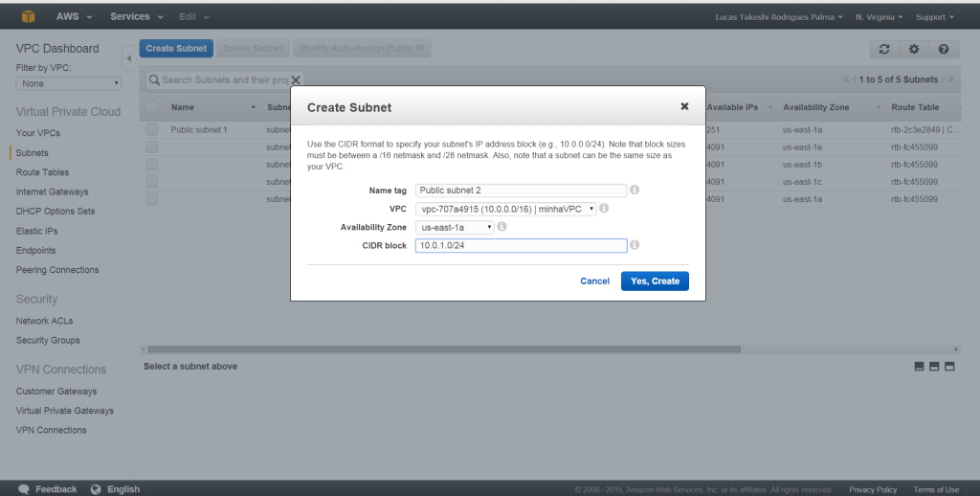Click the rtb-2c3e2849 route table cell
The height and width of the screenshot is (496, 980).
(925, 129)
